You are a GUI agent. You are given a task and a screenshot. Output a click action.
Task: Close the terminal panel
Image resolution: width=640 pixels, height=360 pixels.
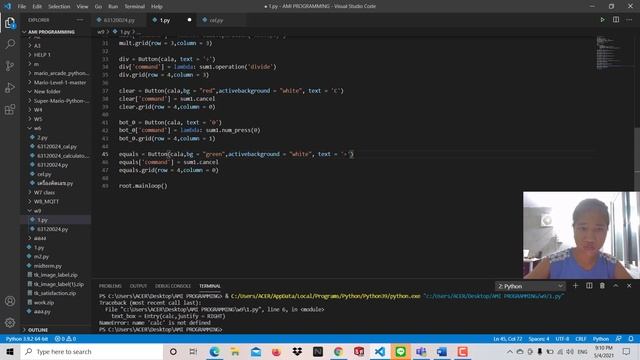click(629, 286)
